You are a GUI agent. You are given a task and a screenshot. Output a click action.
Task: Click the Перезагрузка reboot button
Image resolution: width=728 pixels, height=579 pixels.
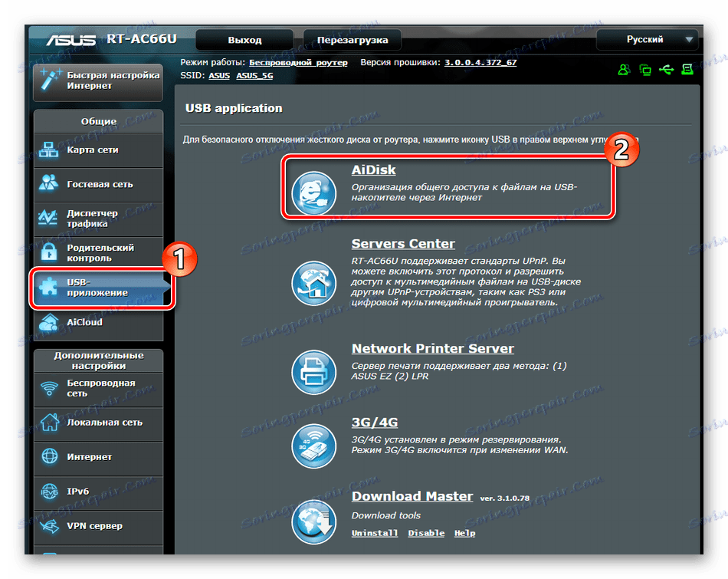tap(353, 40)
